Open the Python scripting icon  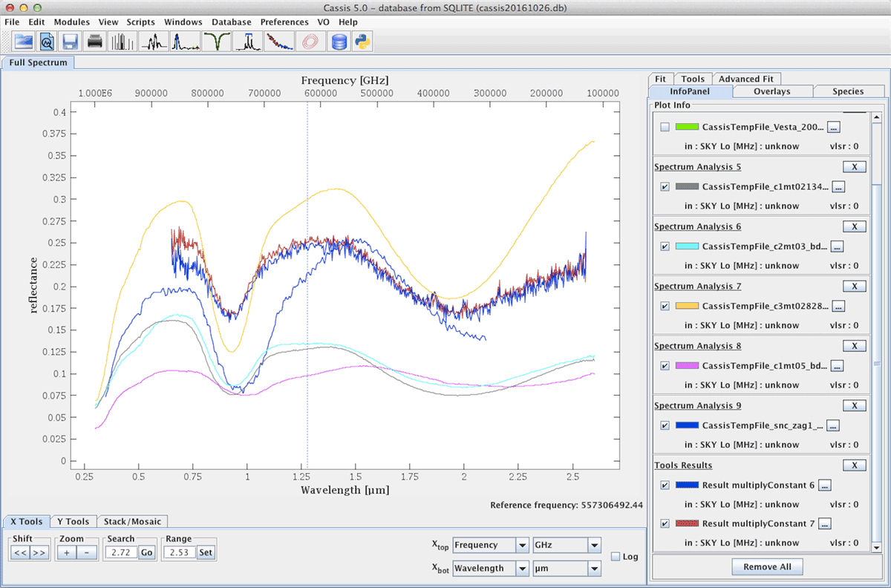click(x=362, y=42)
